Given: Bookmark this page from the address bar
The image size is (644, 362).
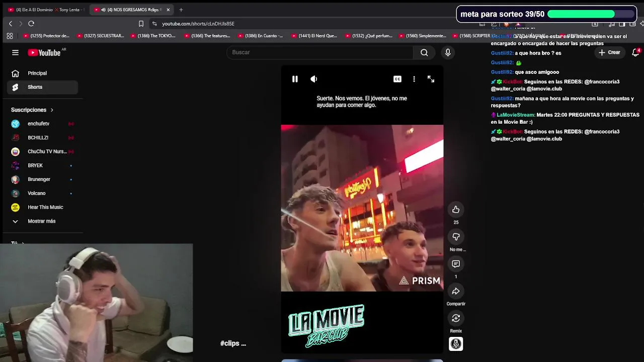Looking at the screenshot, I should [141, 24].
